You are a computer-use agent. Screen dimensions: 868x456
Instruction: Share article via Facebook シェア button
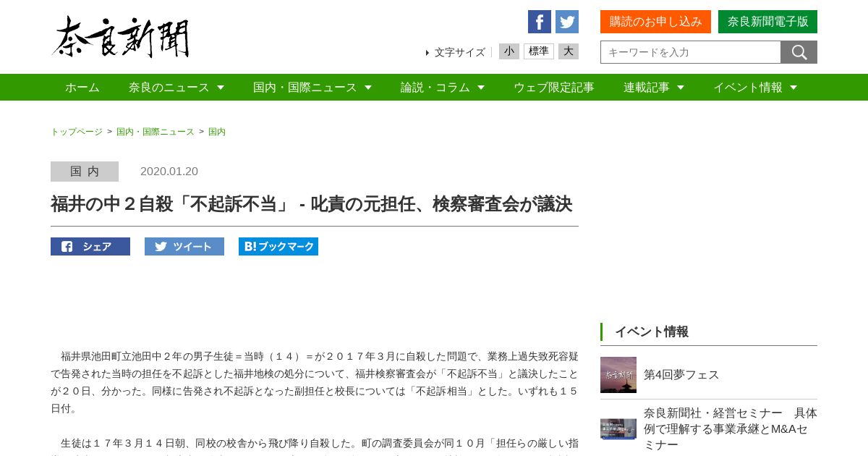[x=90, y=246]
